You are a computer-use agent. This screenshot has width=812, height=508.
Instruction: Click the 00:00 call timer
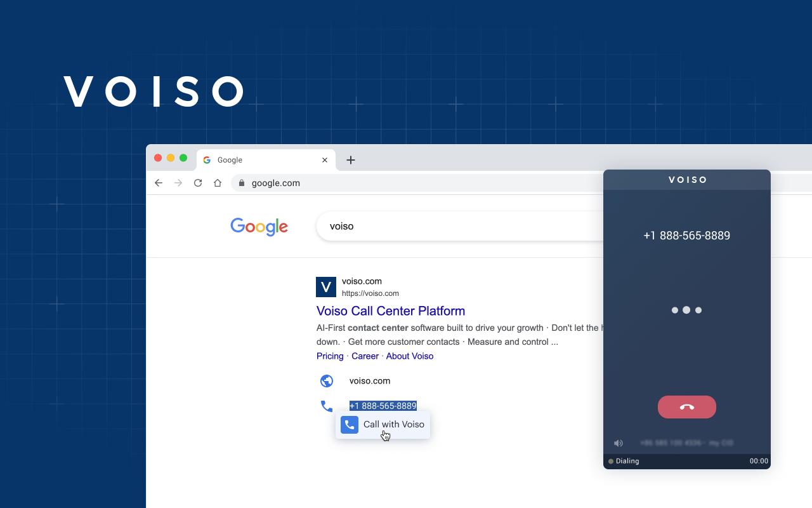point(759,461)
